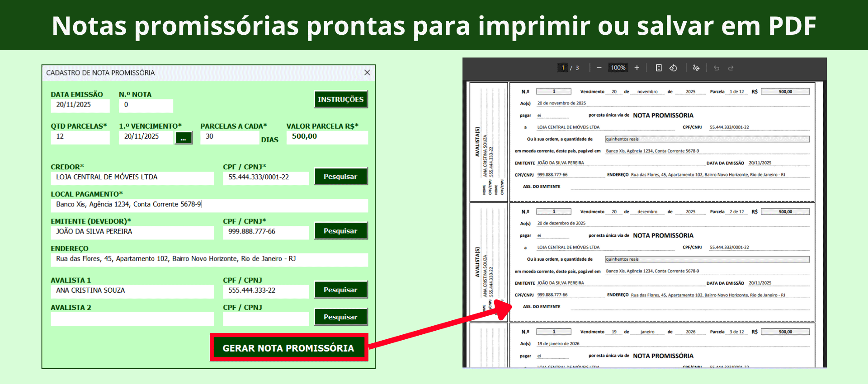Click Pesquisar for Avalista 2
This screenshot has width=868, height=384.
tap(340, 317)
